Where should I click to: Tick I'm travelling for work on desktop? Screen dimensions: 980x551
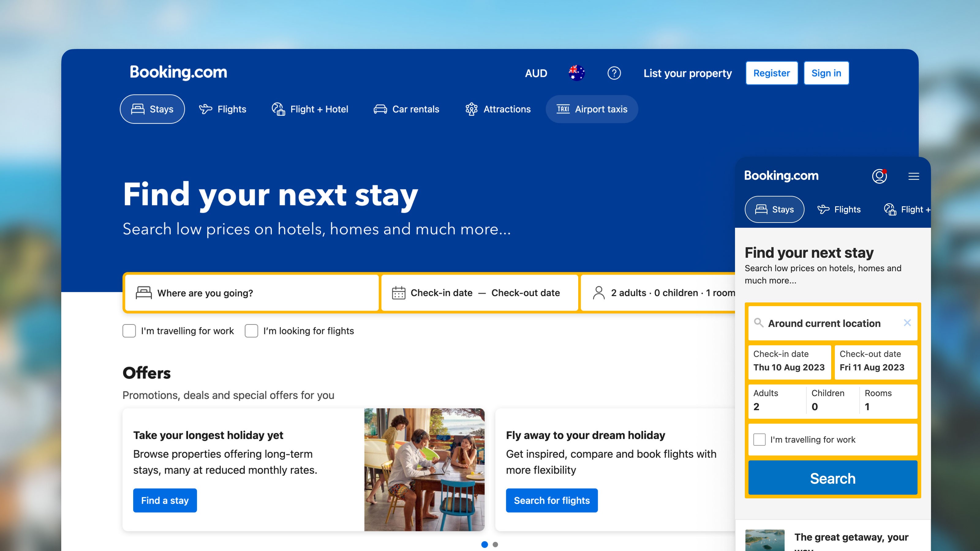tap(129, 331)
